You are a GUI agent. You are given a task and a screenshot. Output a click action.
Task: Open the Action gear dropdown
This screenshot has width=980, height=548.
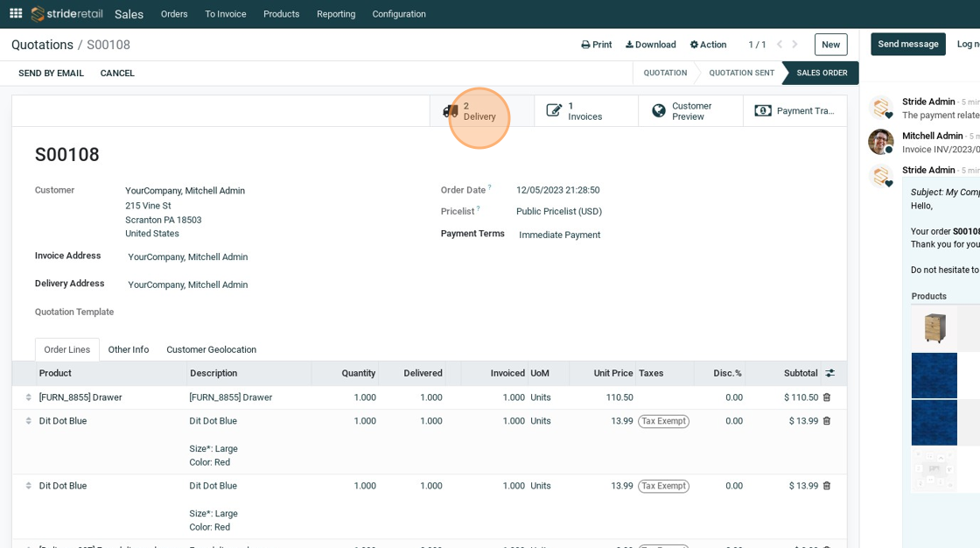point(708,45)
